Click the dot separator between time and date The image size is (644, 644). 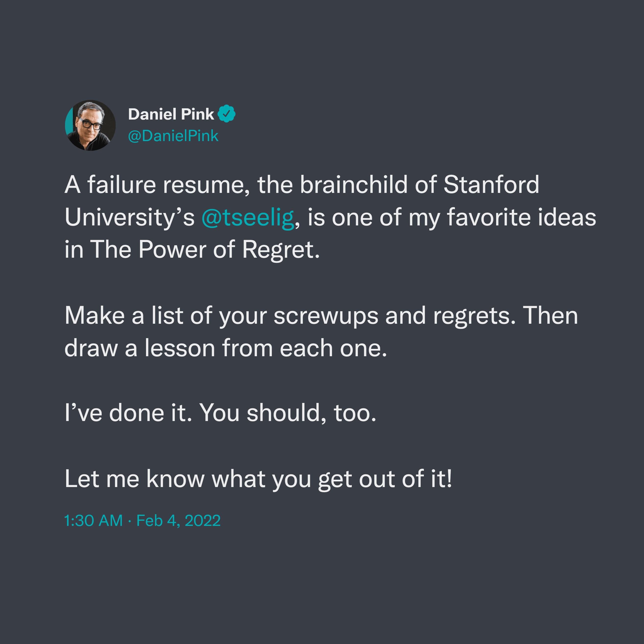coord(130,521)
